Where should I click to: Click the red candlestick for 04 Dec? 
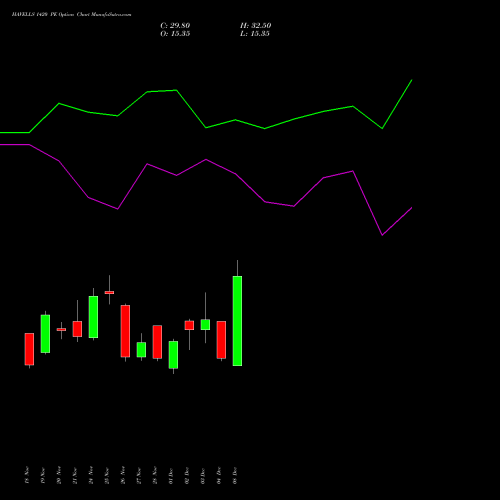click(221, 340)
